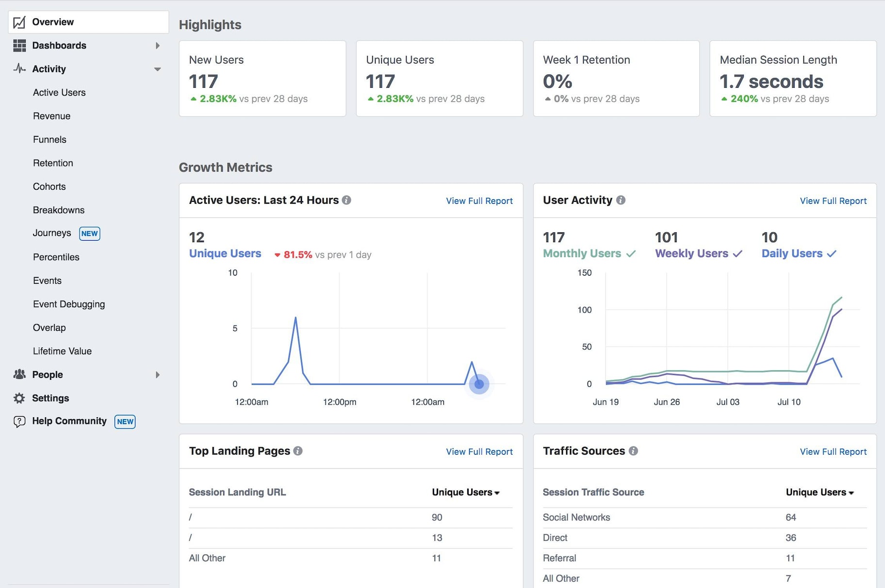Viewport: 885px width, 588px height.
Task: Toggle the Weekly Users series checkmark
Action: [737, 254]
